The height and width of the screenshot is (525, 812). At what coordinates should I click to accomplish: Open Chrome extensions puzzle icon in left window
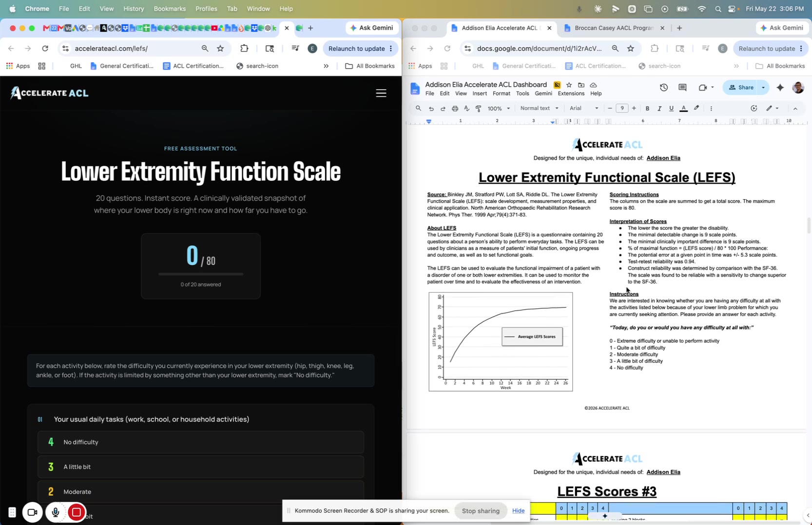(244, 48)
